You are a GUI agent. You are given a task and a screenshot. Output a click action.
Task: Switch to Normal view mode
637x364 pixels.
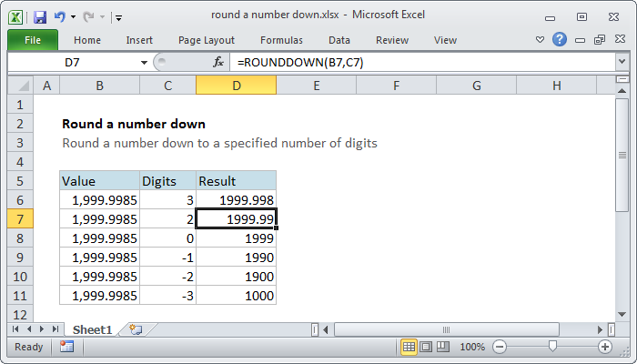tap(409, 347)
